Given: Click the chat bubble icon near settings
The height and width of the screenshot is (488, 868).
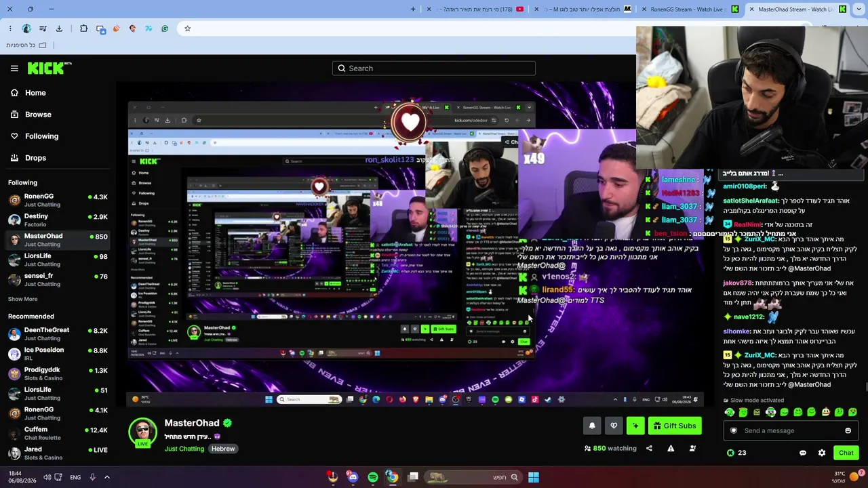Looking at the screenshot, I should (803, 453).
